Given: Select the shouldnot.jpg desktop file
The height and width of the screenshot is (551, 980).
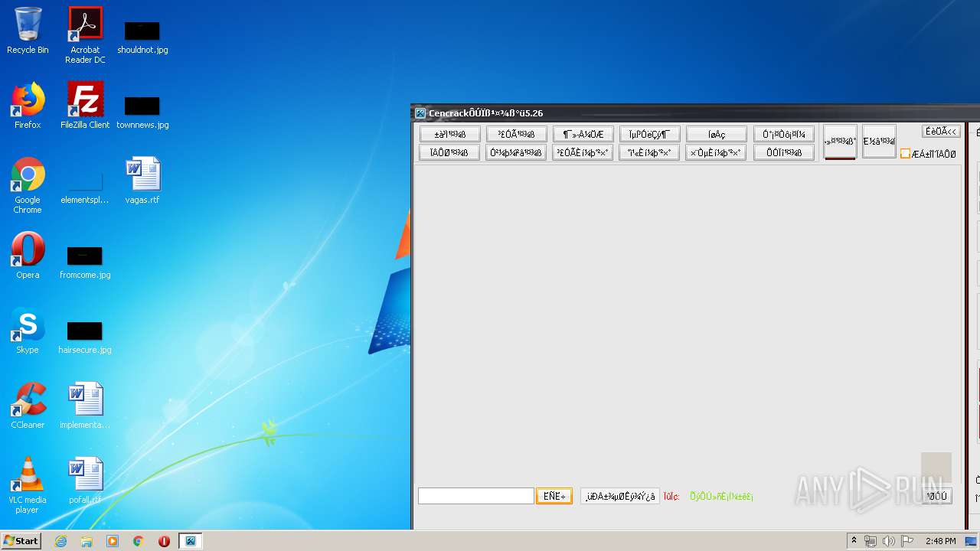Looking at the screenshot, I should 142,37.
